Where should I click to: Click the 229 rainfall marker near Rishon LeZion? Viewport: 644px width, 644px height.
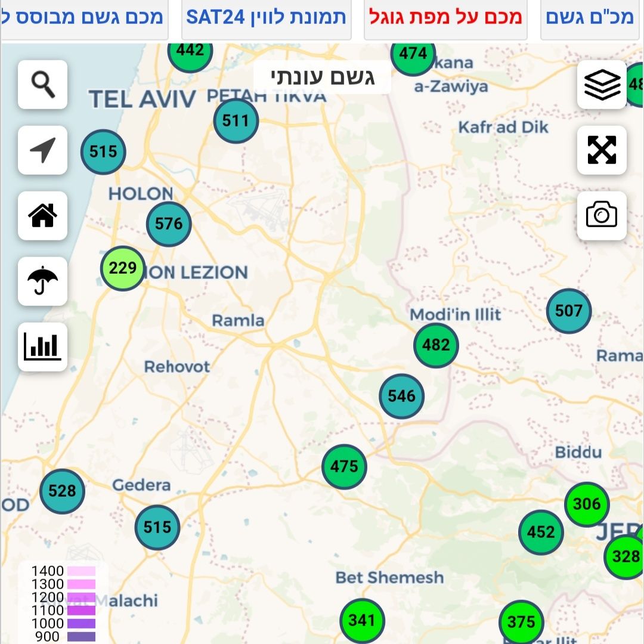click(x=123, y=268)
